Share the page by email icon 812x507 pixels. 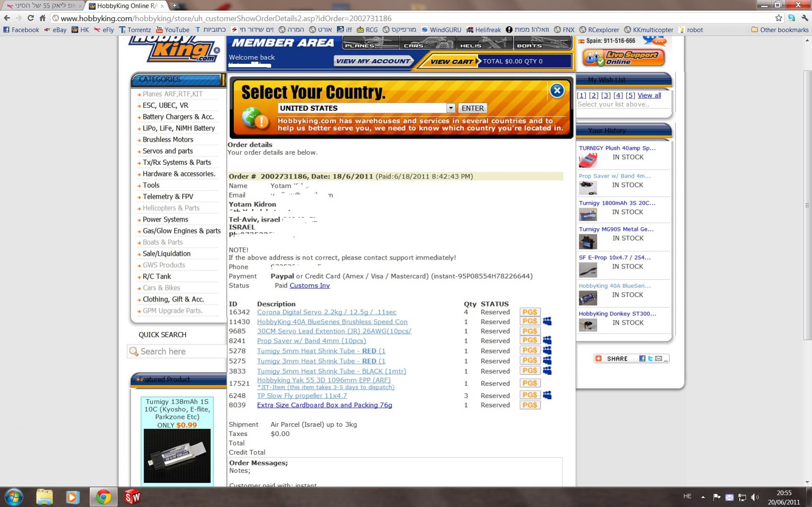659,359
